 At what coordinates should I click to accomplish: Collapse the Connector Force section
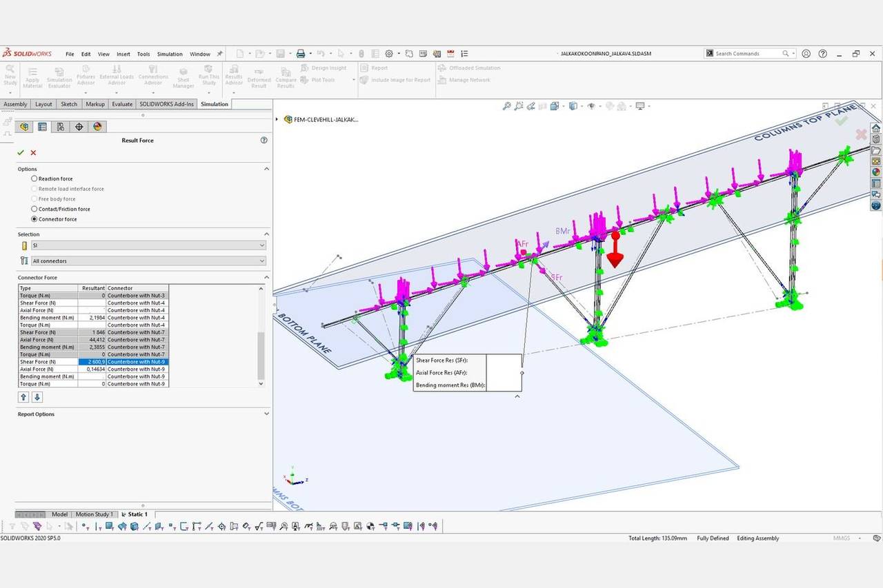pyautogui.click(x=267, y=277)
